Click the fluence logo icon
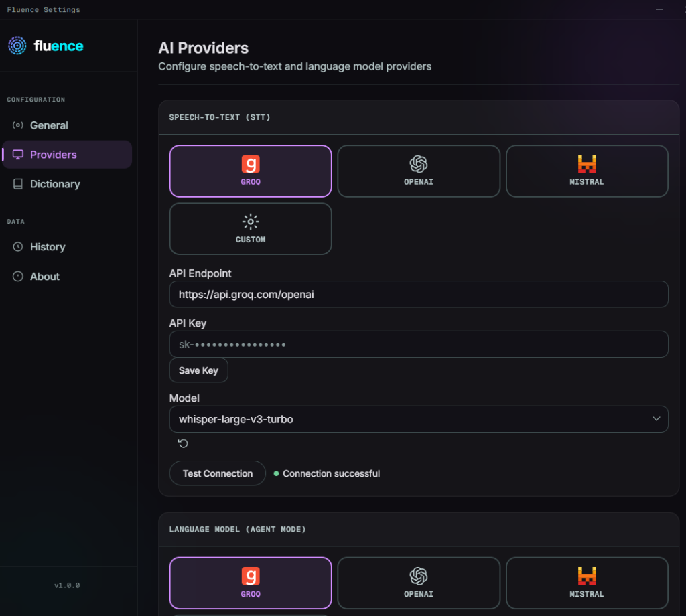 17,46
